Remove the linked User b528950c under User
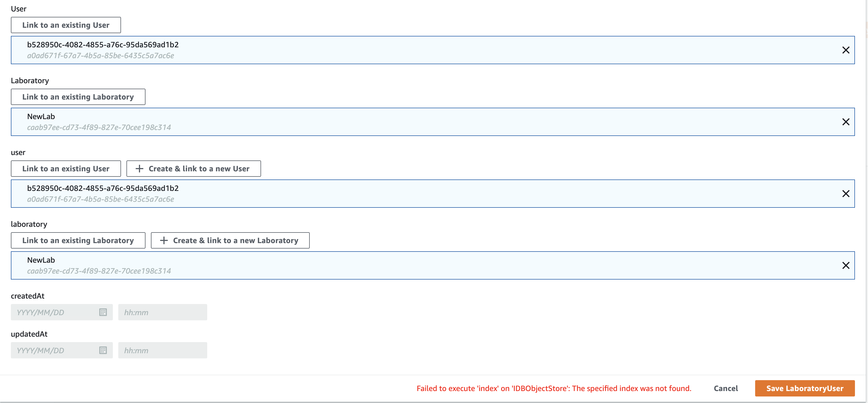 (846, 50)
